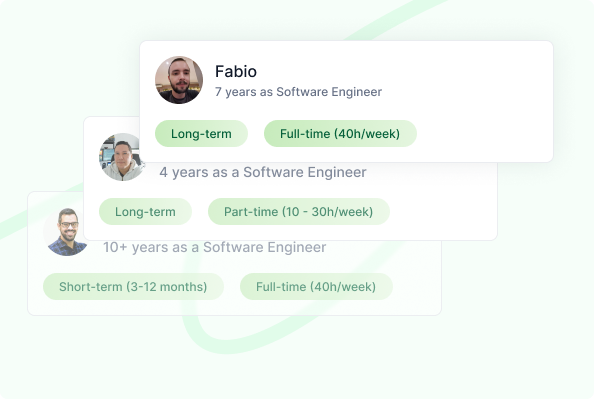594x399 pixels.
Task: Select Full-time (40h/week) tag on Fabio's card
Action: click(x=340, y=133)
